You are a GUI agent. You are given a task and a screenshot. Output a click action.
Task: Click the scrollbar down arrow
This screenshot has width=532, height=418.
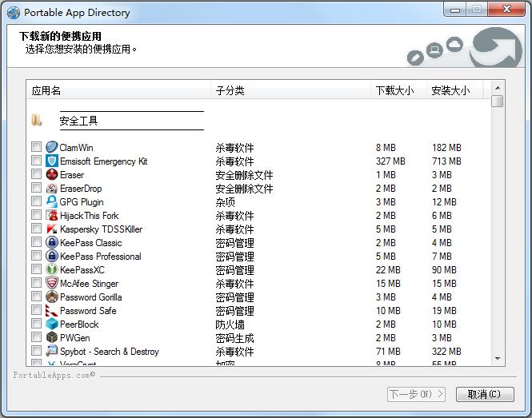pos(498,359)
